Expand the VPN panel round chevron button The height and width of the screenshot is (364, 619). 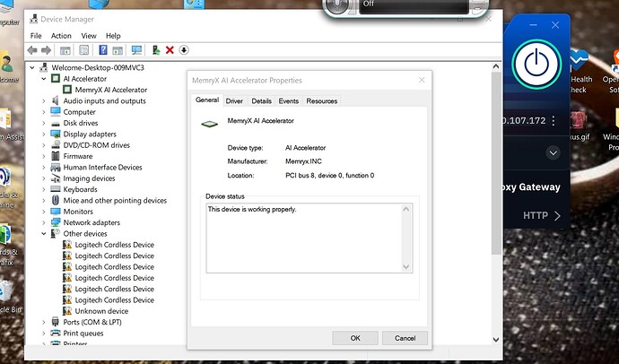tap(554, 152)
